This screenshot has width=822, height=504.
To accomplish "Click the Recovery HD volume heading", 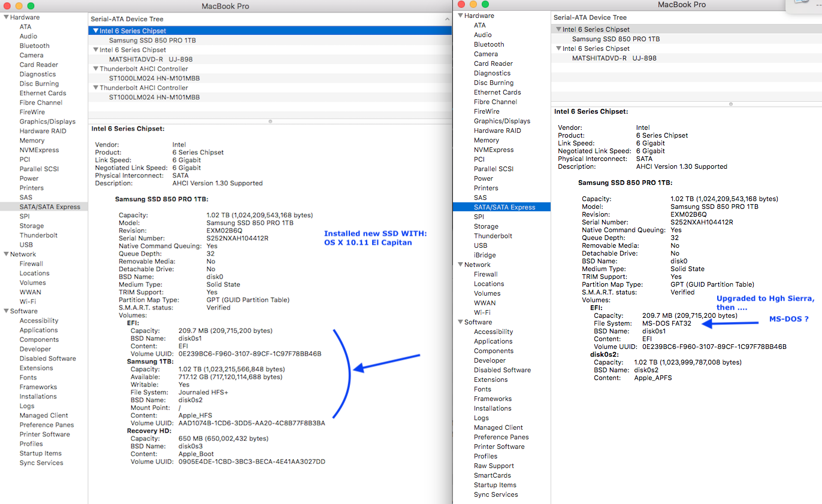I will click(149, 431).
